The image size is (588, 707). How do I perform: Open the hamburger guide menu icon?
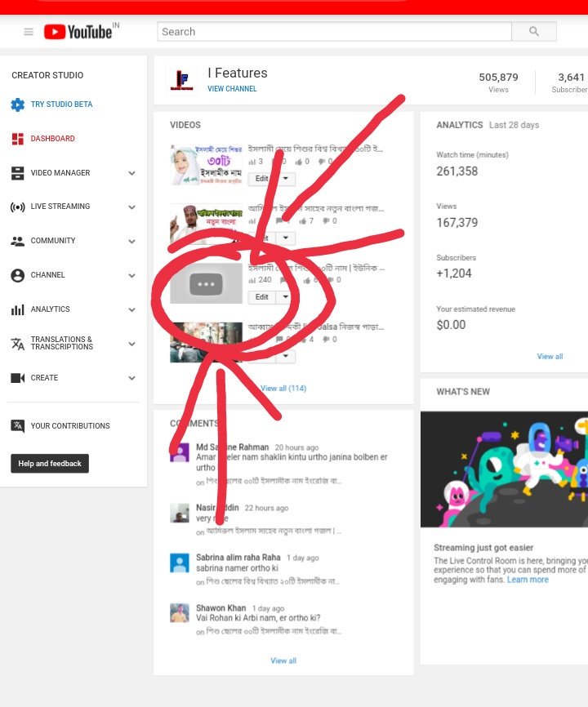[29, 32]
